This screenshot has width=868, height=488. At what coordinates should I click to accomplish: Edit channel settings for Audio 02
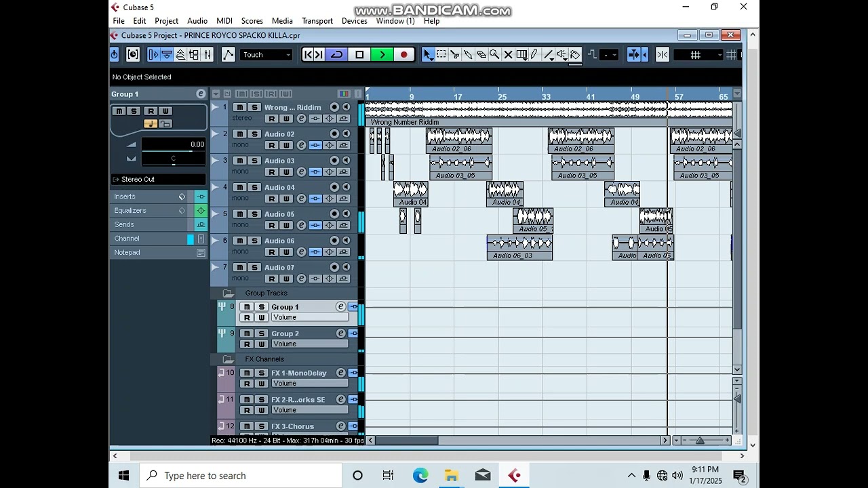pos(301,145)
